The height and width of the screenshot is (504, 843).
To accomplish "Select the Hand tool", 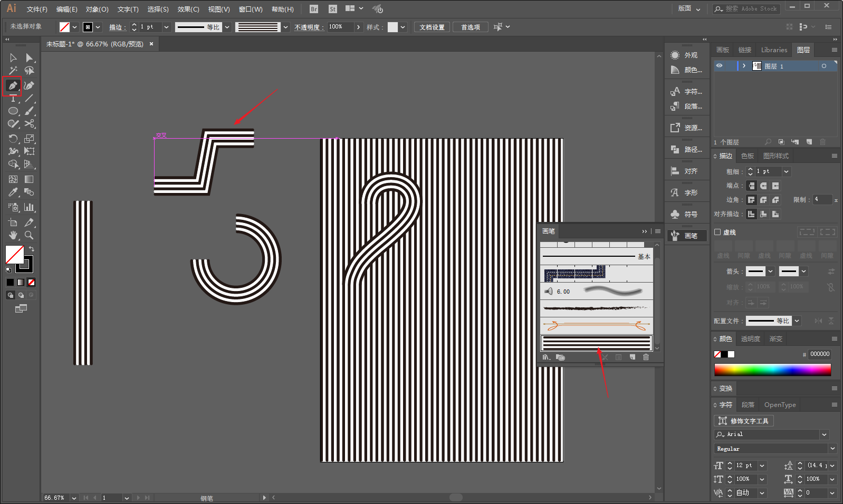I will [x=13, y=235].
